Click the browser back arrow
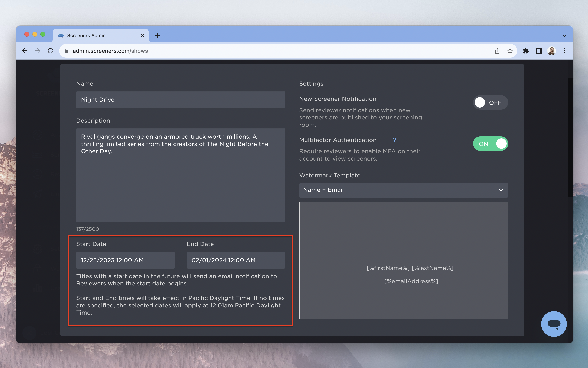This screenshot has width=588, height=368. [x=25, y=51]
